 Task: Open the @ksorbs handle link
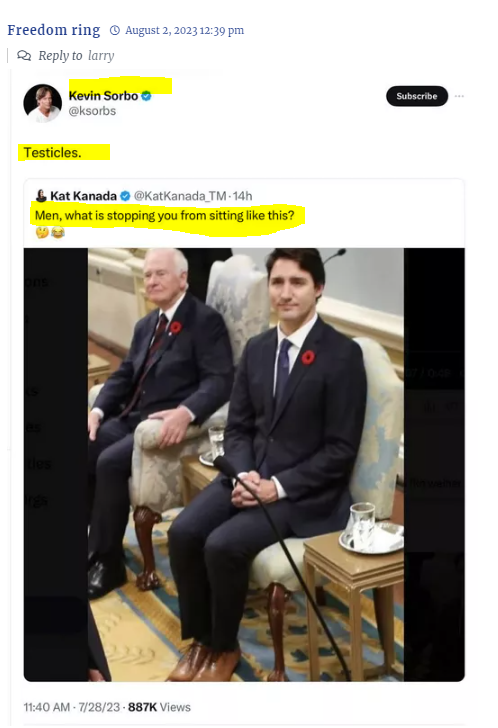point(92,111)
